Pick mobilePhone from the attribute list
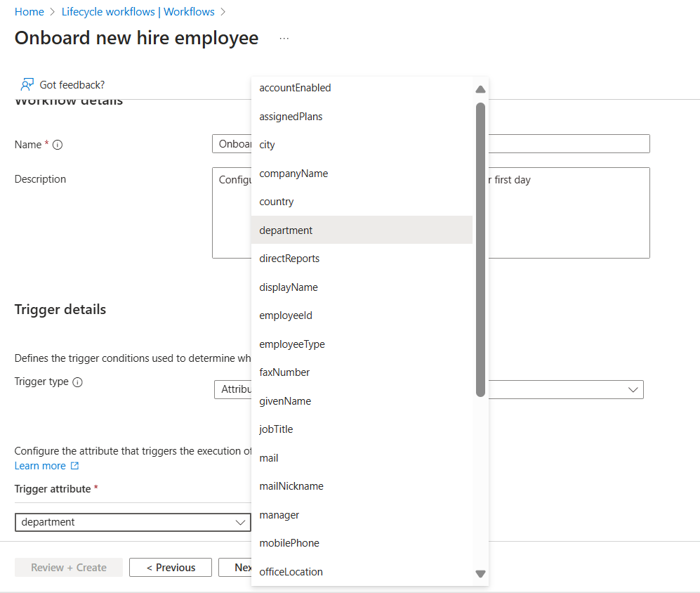Screen dimensions: 700x593 362,543
